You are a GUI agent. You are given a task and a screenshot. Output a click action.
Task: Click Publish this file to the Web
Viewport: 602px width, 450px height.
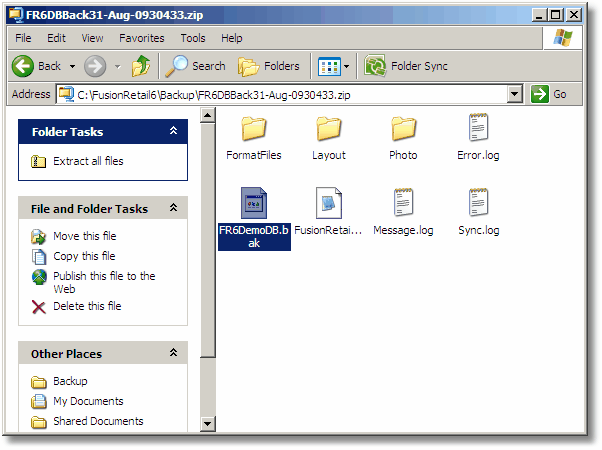[104, 282]
